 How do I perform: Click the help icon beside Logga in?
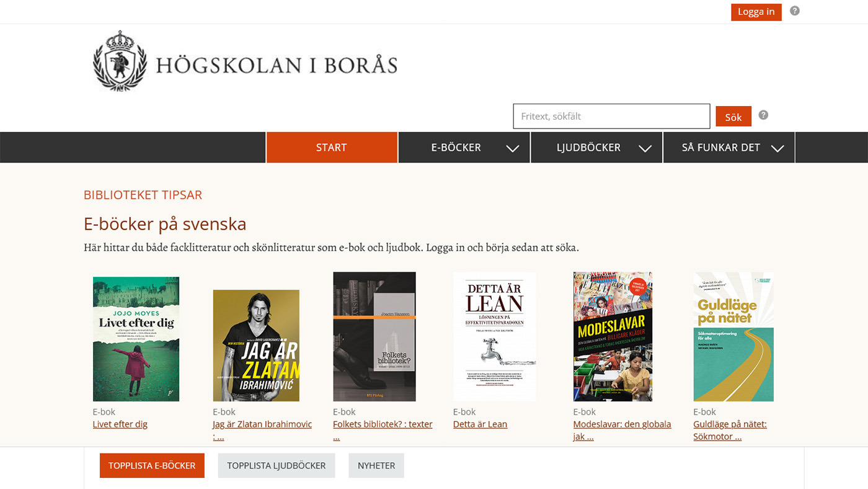[x=795, y=11]
